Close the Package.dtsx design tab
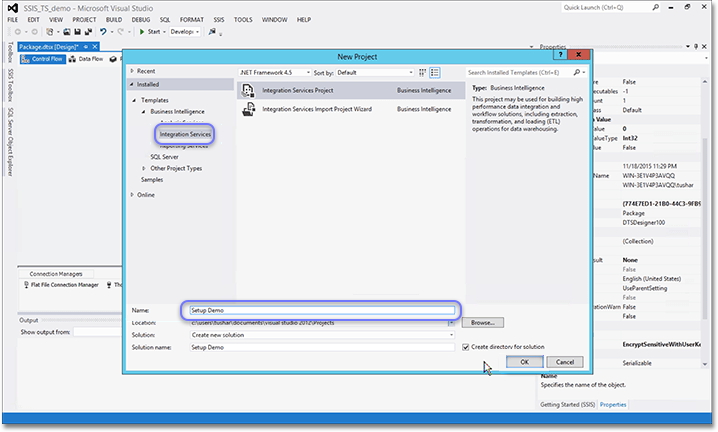Screen dimensions: 718x432 95,47
